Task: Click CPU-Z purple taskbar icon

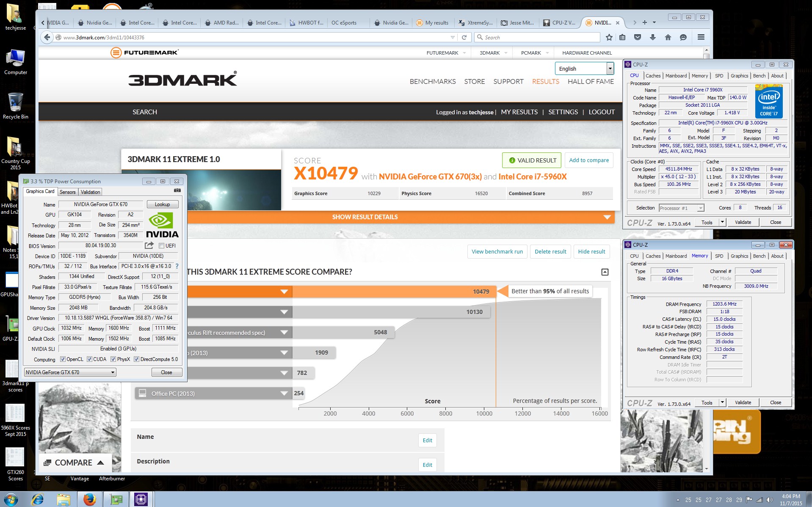Action: 141,499
